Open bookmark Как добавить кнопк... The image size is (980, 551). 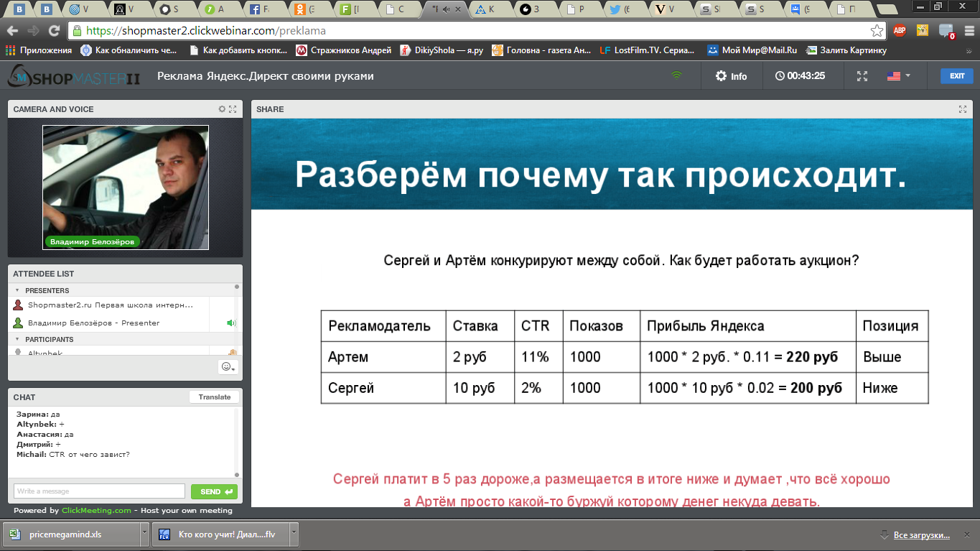(x=238, y=50)
